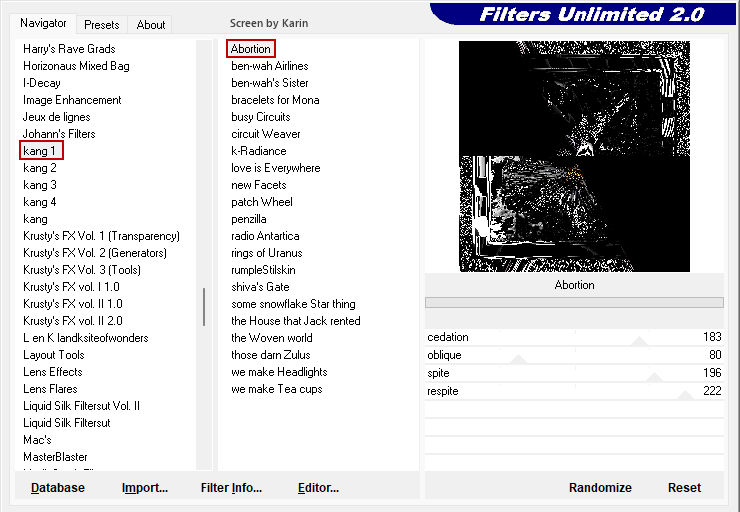Screen dimensions: 740x512
Task: Select the Abortion filter
Action: coord(250,49)
